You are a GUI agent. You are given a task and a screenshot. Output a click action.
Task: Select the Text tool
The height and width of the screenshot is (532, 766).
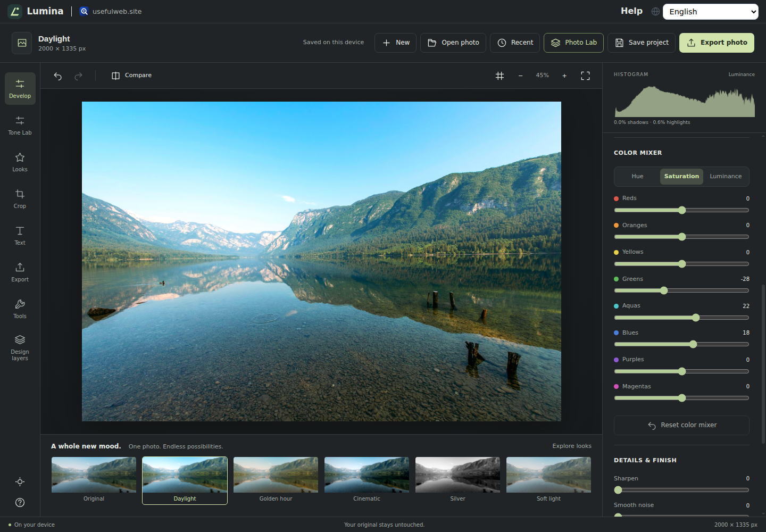20,235
